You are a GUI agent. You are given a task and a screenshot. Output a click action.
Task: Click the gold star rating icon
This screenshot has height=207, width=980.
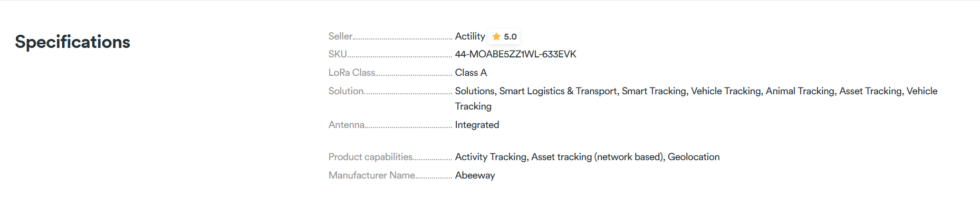pyautogui.click(x=496, y=36)
